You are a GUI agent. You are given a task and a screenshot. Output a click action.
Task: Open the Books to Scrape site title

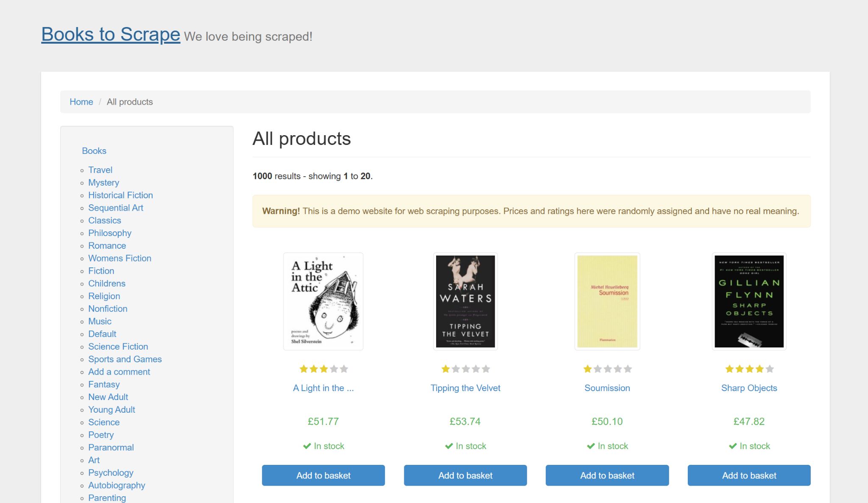click(x=111, y=34)
